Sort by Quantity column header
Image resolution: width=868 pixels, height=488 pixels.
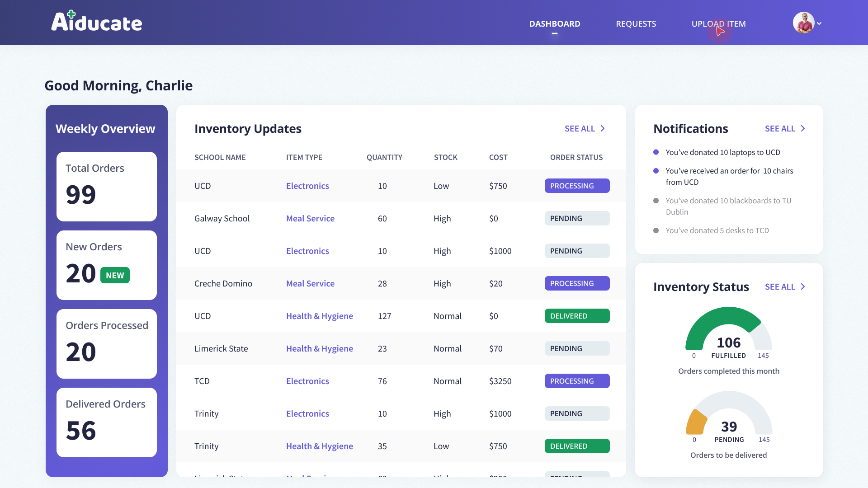pyautogui.click(x=384, y=157)
